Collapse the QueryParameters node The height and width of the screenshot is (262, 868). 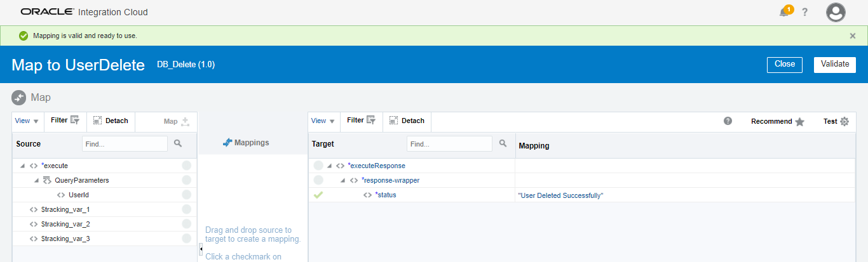point(36,180)
